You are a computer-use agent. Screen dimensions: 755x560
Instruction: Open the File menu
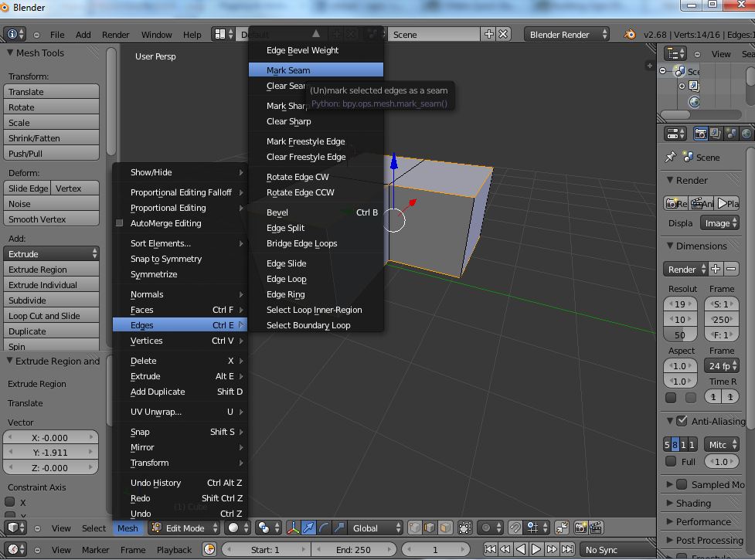pyautogui.click(x=57, y=34)
